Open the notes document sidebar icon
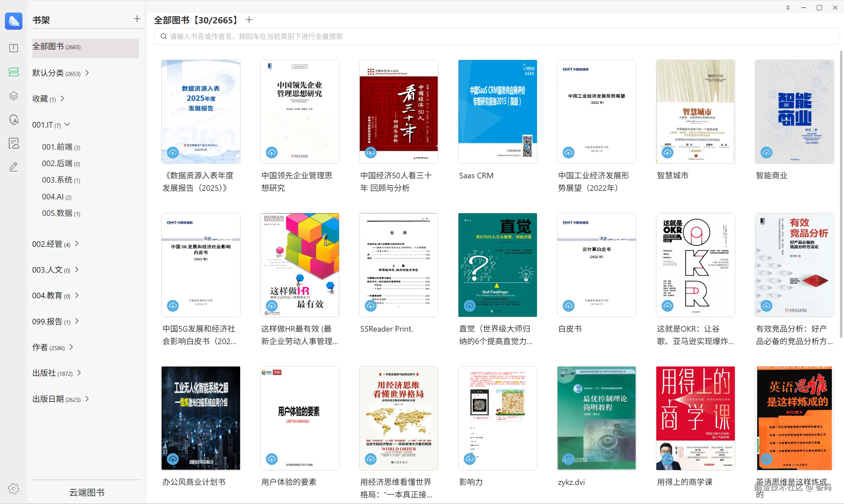This screenshot has height=504, width=844. pyautogui.click(x=14, y=143)
